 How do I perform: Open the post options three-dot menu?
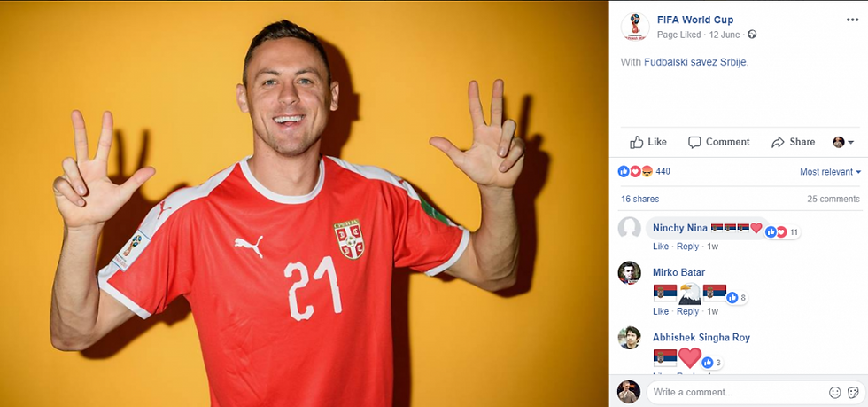tap(852, 20)
